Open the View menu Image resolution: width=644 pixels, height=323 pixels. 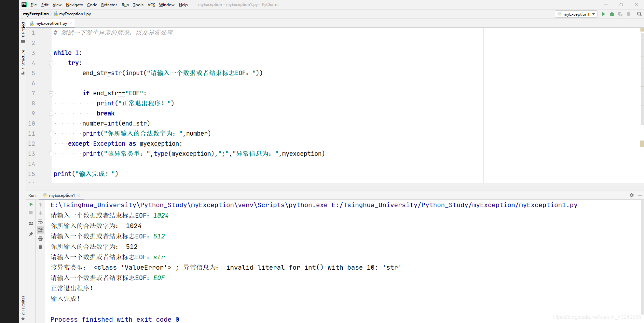57,5
